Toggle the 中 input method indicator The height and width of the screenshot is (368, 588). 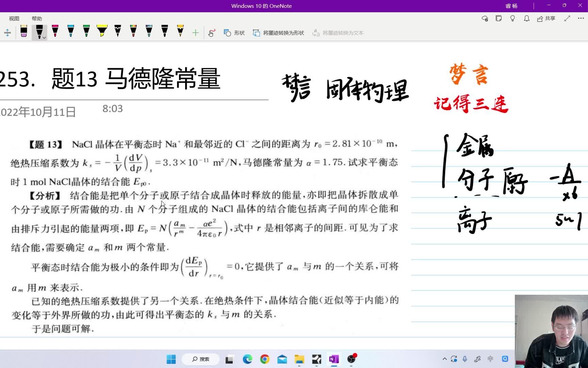pyautogui.click(x=490, y=359)
